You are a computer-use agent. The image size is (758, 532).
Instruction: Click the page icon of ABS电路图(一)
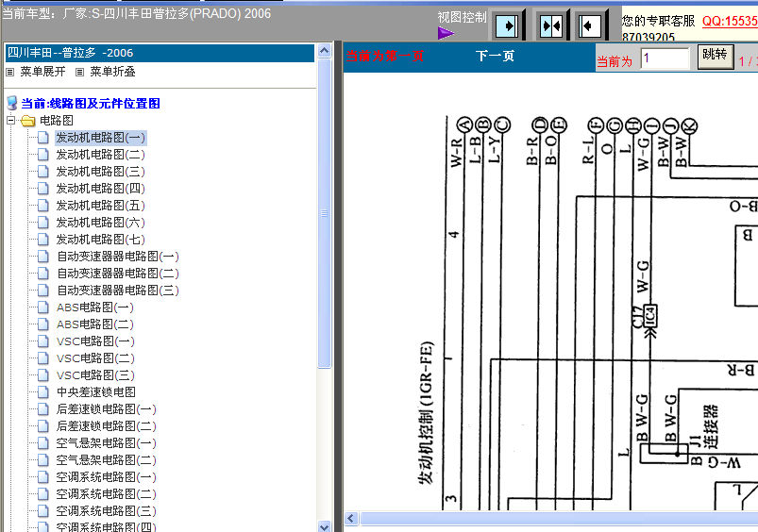click(43, 308)
